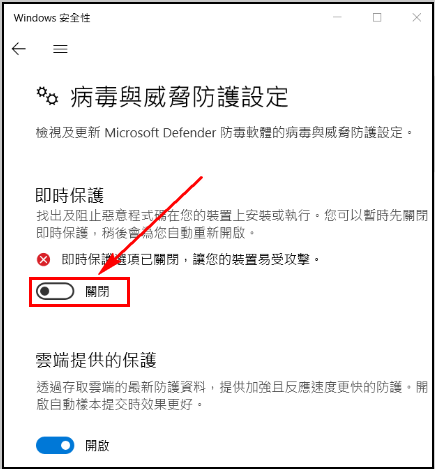Click the 即時保護選項已關閉 warning message
Screen dimensions: 435x469
[191, 259]
